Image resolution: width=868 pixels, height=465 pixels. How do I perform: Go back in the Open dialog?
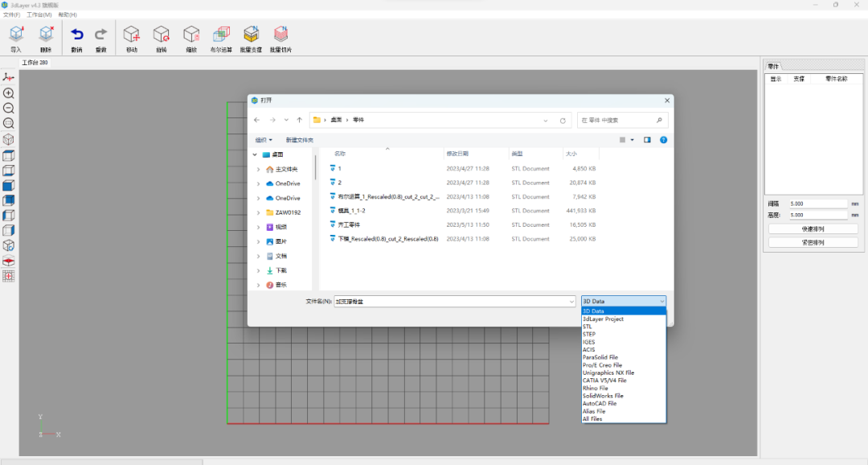tap(257, 120)
